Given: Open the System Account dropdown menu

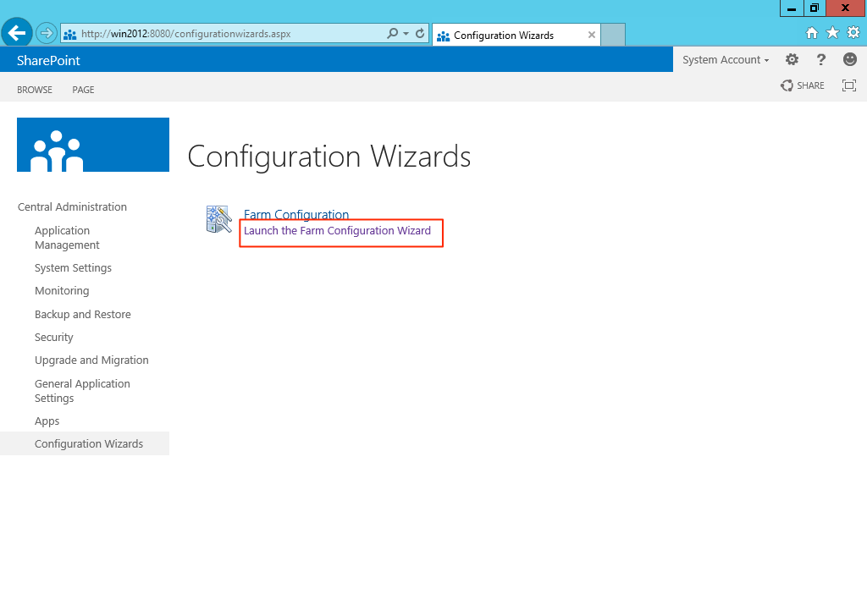Looking at the screenshot, I should (x=726, y=60).
